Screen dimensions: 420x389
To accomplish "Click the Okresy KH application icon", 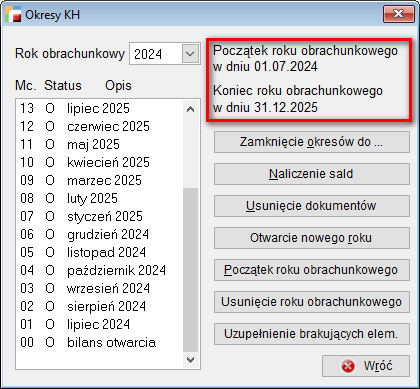I will tap(13, 14).
